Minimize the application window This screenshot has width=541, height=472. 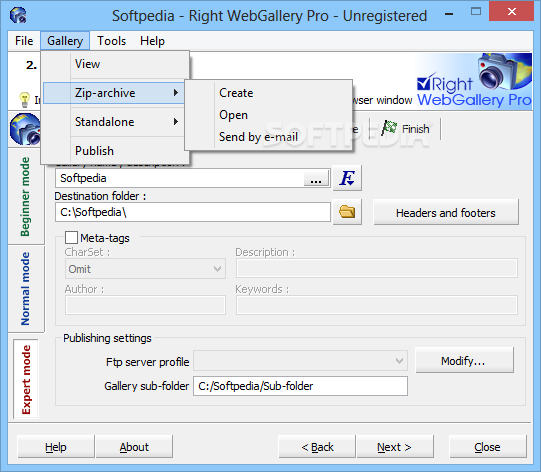coord(449,14)
